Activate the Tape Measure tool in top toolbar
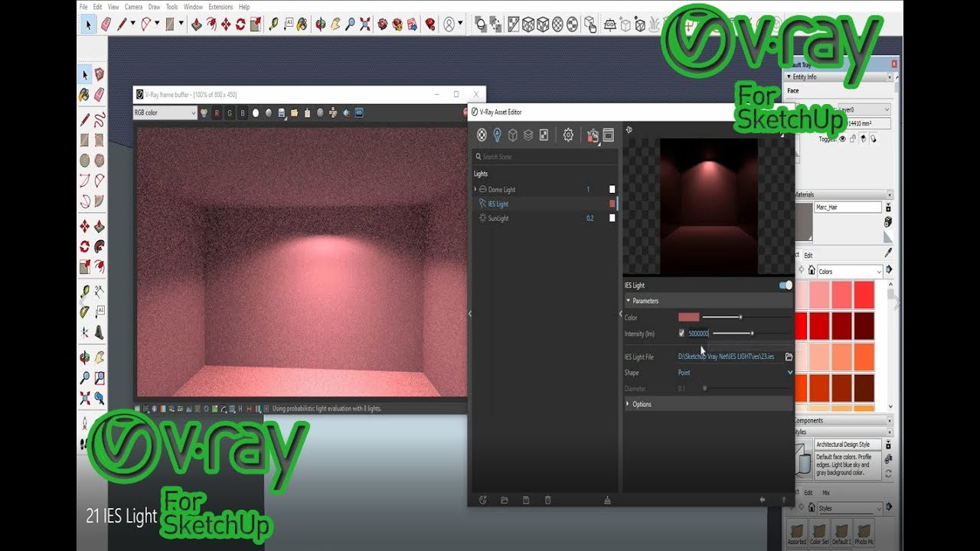Viewport: 980px width, 551px height. click(273, 24)
